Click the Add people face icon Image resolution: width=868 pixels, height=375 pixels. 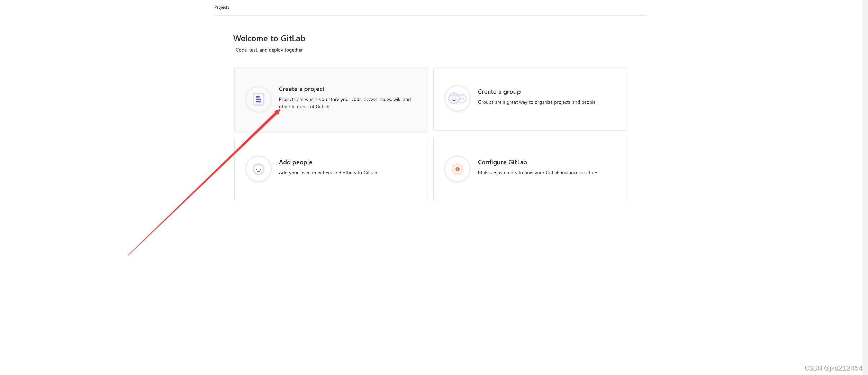click(x=259, y=169)
